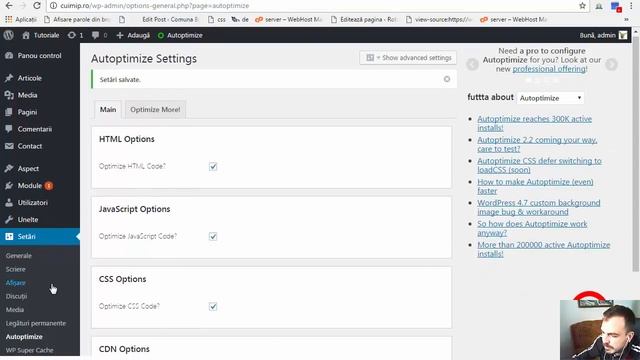Open Legături permanente submenu
Image resolution: width=640 pixels, height=360 pixels.
coord(36,323)
